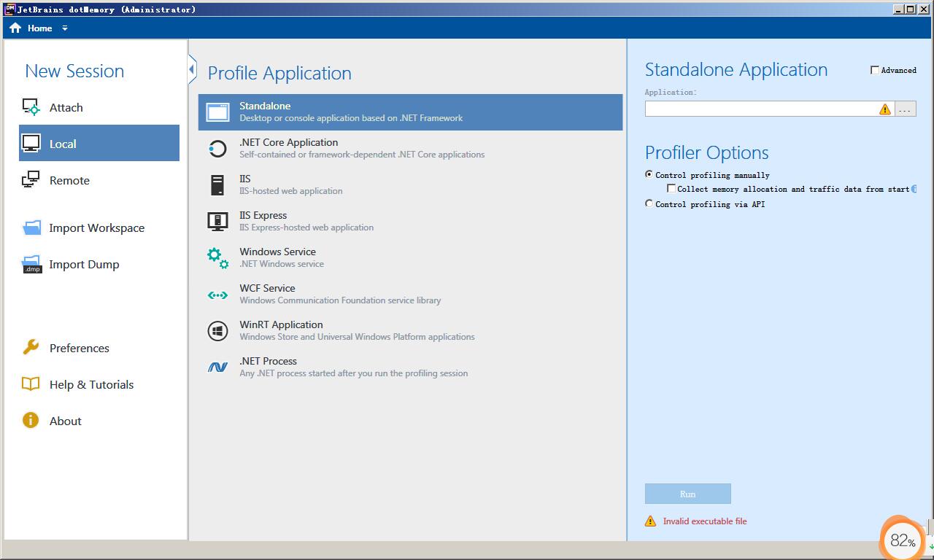
Task: Enable the Advanced checkbox
Action: (875, 70)
